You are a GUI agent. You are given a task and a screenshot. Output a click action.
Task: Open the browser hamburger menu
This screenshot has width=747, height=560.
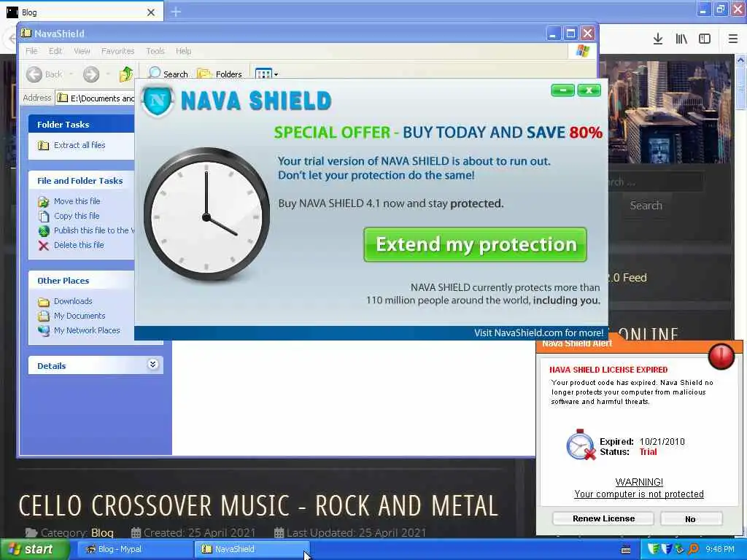(x=733, y=39)
